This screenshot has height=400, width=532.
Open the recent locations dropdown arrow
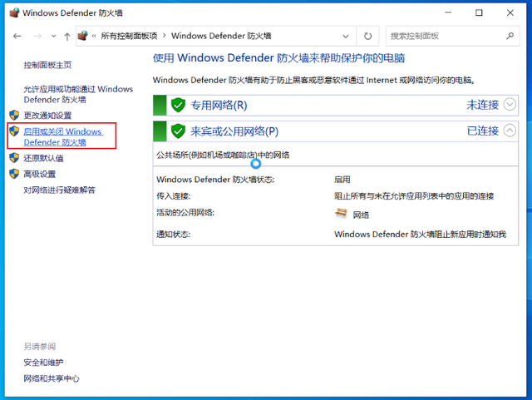point(53,36)
